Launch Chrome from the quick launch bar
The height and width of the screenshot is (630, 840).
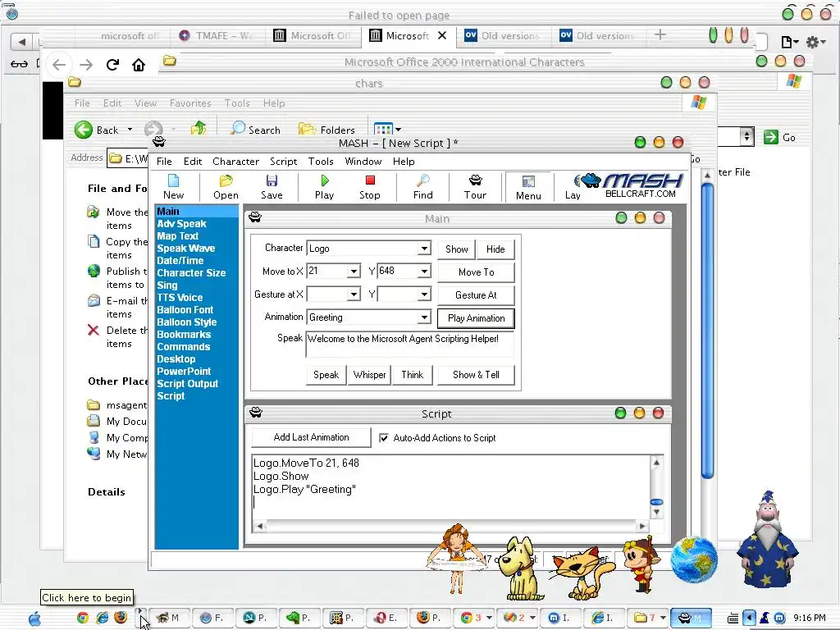83,618
